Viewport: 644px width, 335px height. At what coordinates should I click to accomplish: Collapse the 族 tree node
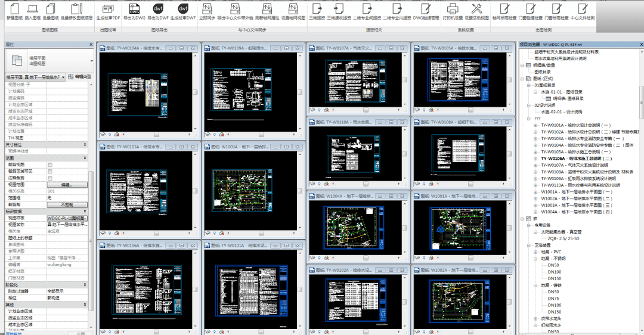point(522,219)
